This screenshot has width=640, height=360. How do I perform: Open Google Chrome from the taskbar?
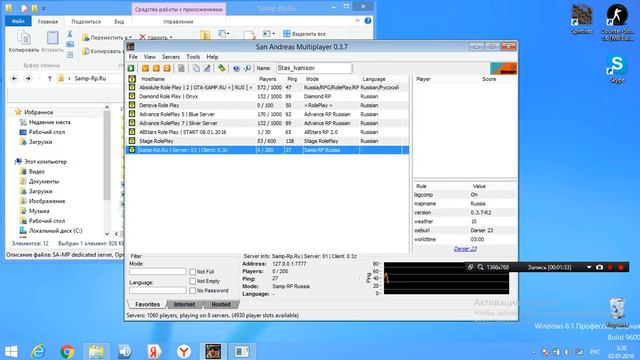coord(67,351)
